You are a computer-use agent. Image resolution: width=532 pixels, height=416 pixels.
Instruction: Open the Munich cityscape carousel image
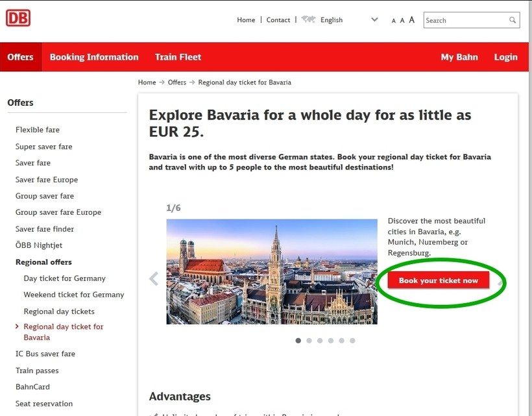click(x=271, y=271)
